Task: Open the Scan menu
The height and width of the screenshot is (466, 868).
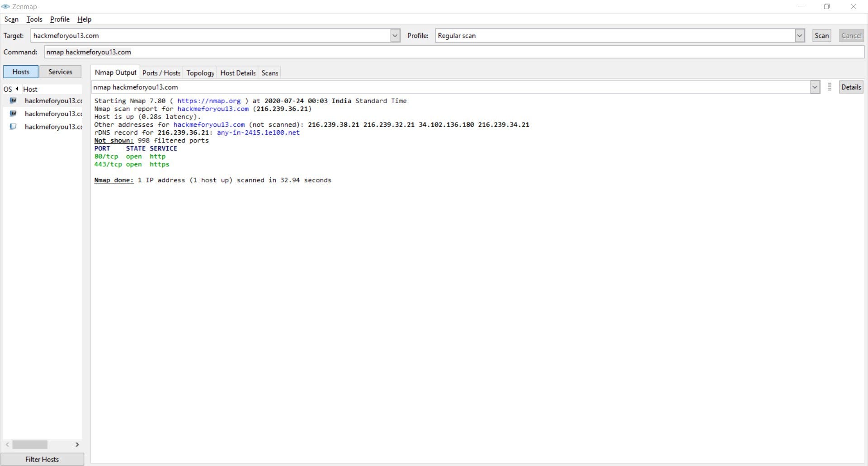Action: tap(11, 19)
